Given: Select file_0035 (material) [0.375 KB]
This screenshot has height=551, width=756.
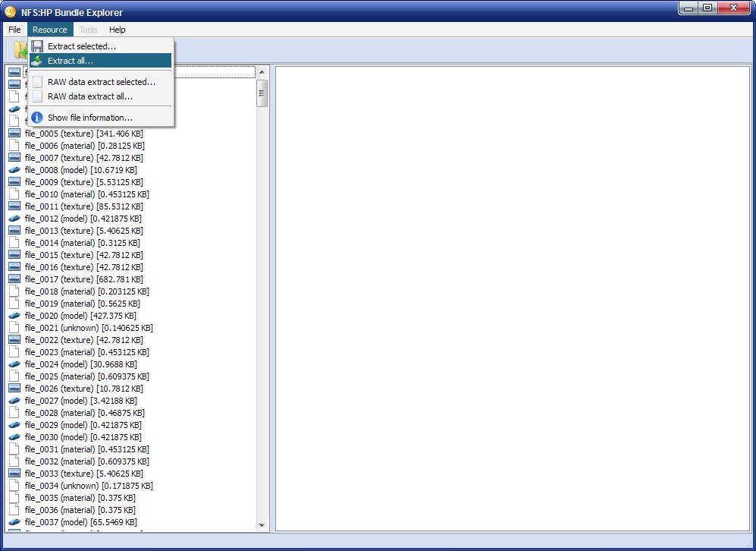Looking at the screenshot, I should coord(80,498).
